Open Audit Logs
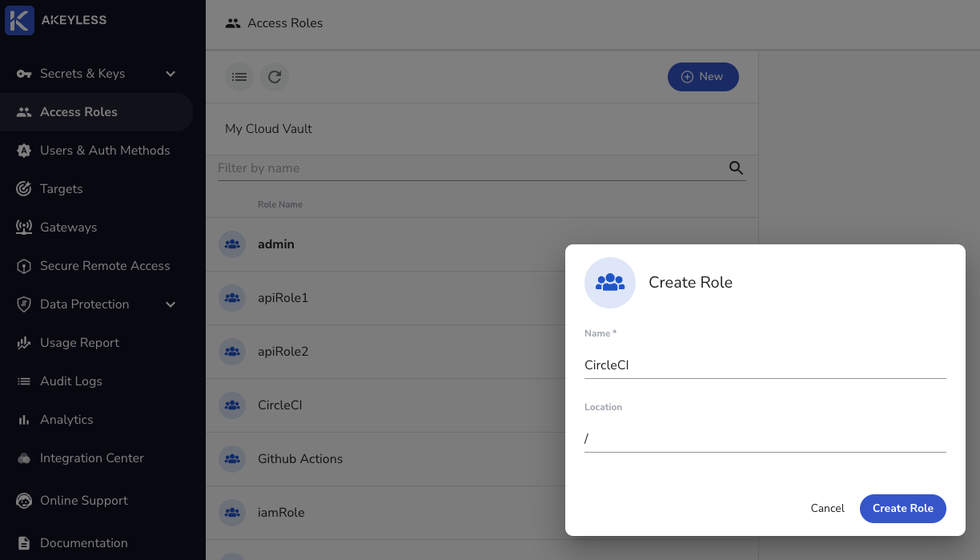Image resolution: width=980 pixels, height=560 pixels. [96, 381]
